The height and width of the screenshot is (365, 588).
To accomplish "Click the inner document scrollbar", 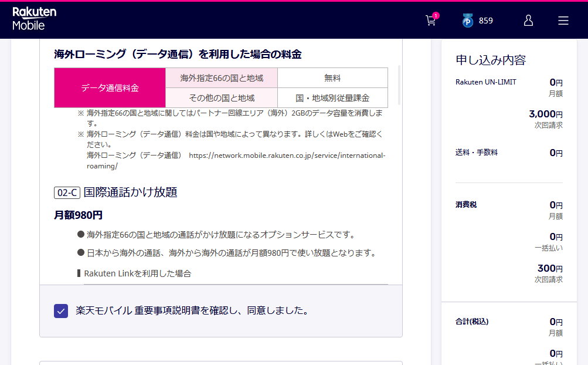I will coord(399,86).
